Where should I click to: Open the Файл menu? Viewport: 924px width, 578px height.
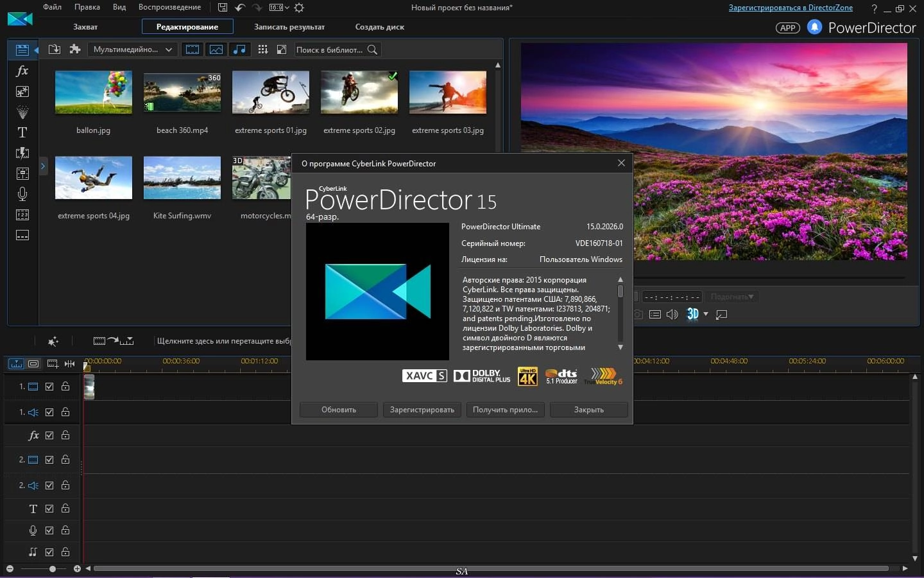(x=53, y=7)
